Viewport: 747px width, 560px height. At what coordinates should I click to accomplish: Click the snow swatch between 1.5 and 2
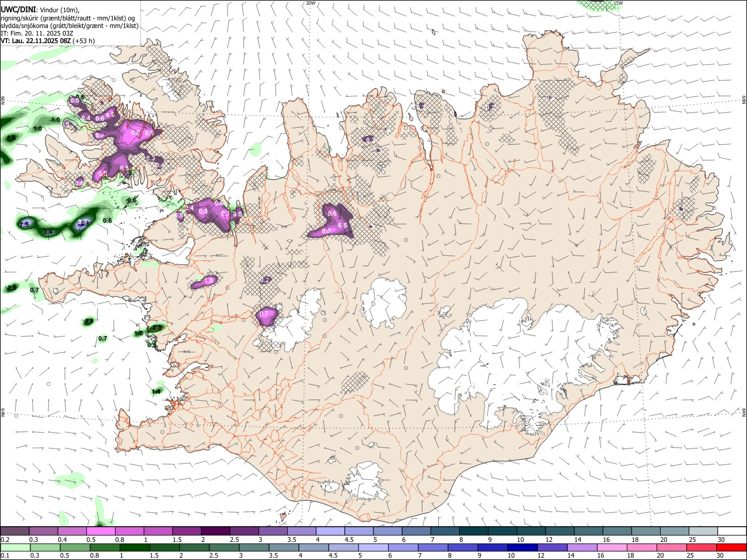tap(187, 531)
